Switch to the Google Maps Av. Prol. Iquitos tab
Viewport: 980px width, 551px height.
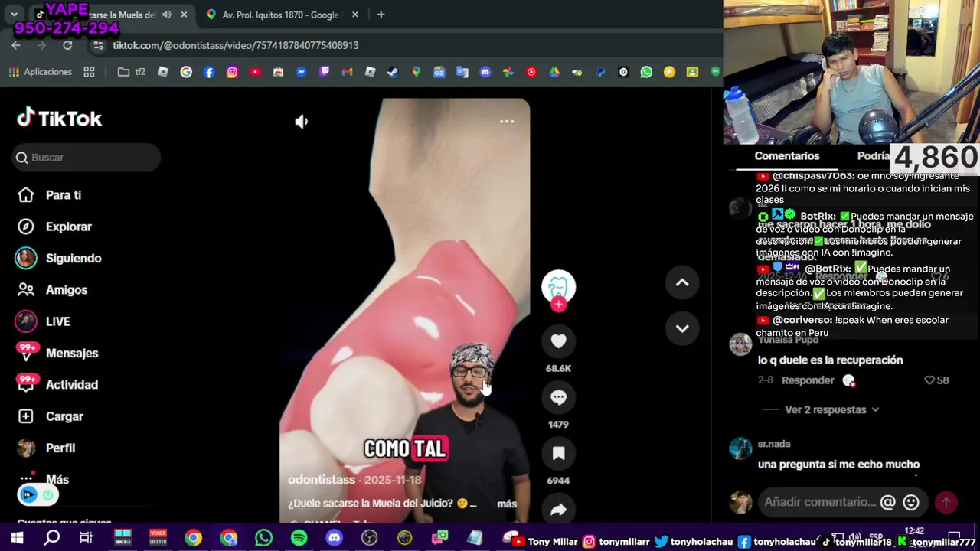pos(279,15)
